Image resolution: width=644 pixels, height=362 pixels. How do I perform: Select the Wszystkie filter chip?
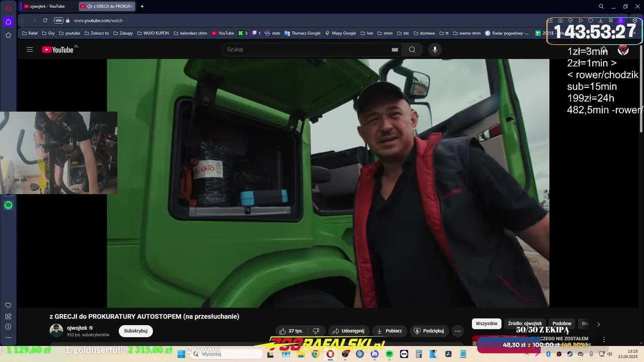pyautogui.click(x=487, y=324)
